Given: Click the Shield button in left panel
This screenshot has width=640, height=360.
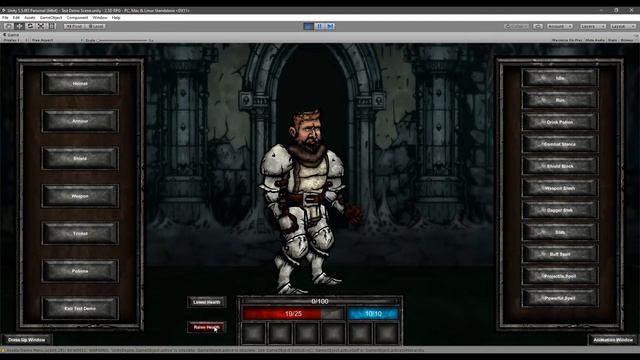Looking at the screenshot, I should click(80, 158).
